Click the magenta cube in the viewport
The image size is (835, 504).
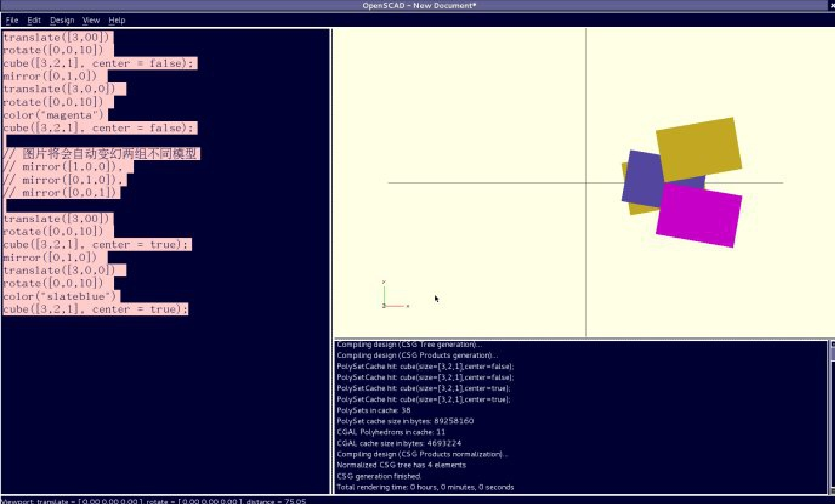(x=699, y=216)
